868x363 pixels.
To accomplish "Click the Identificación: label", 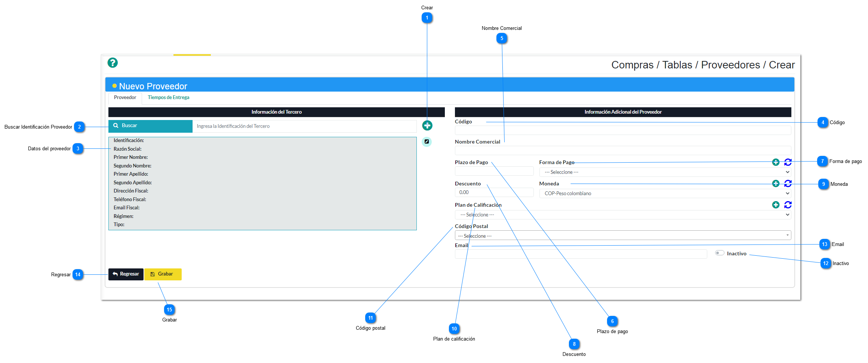I will point(129,141).
